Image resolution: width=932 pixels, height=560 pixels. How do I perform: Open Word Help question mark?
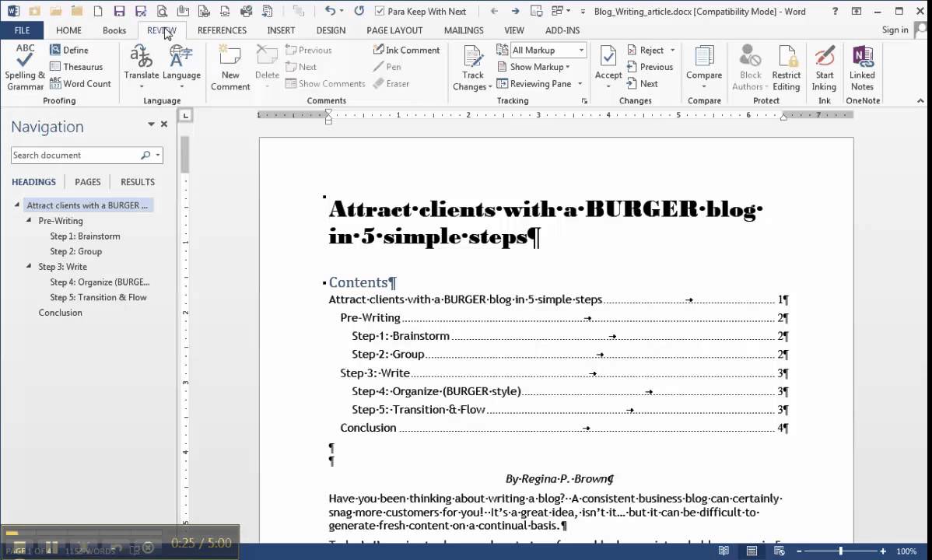835,11
